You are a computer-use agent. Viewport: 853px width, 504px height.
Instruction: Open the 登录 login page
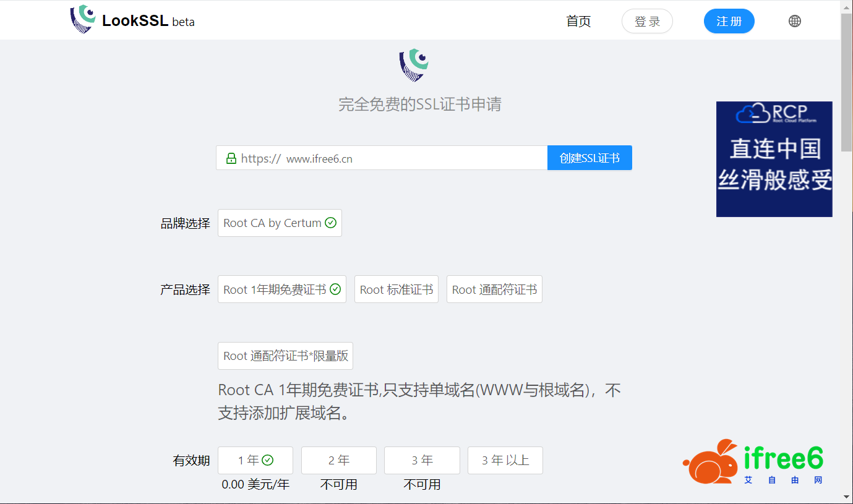(647, 20)
